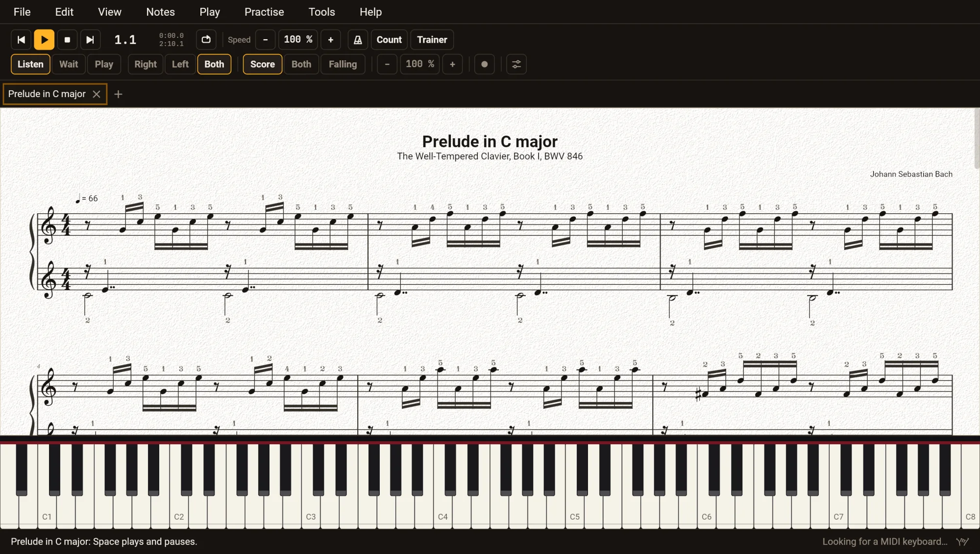This screenshot has width=980, height=554.
Task: Open the File menu
Action: tap(22, 12)
